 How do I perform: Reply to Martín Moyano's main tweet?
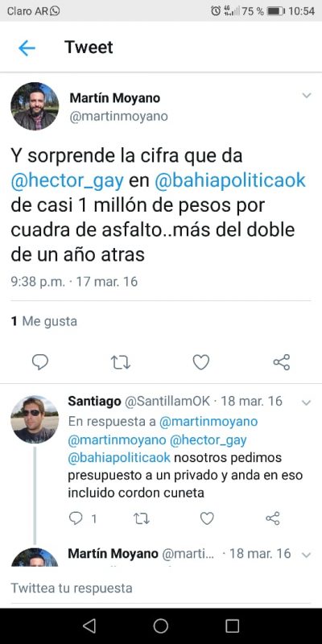click(x=39, y=362)
